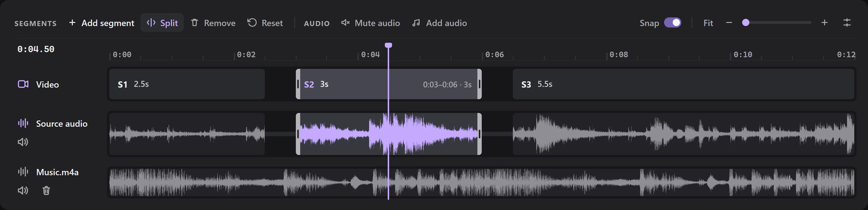868x210 pixels.
Task: Click the Music.m4a track name
Action: click(57, 172)
